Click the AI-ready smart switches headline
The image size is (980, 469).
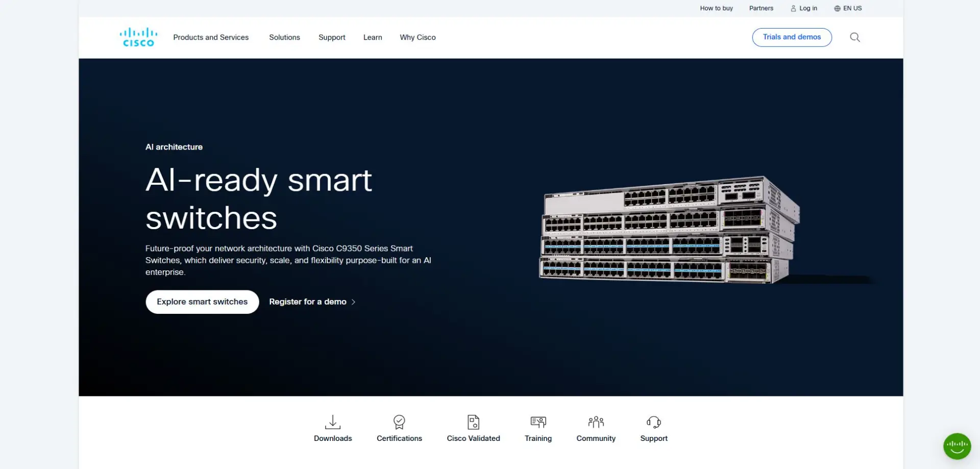pos(259,199)
